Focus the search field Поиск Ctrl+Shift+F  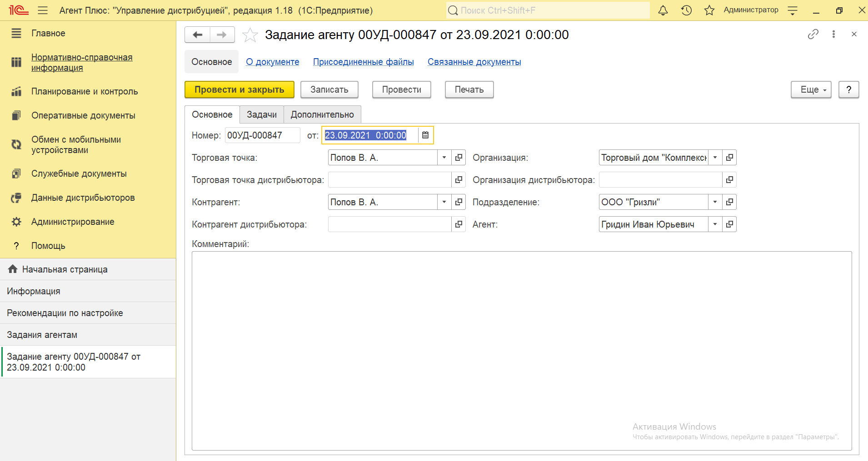548,10
